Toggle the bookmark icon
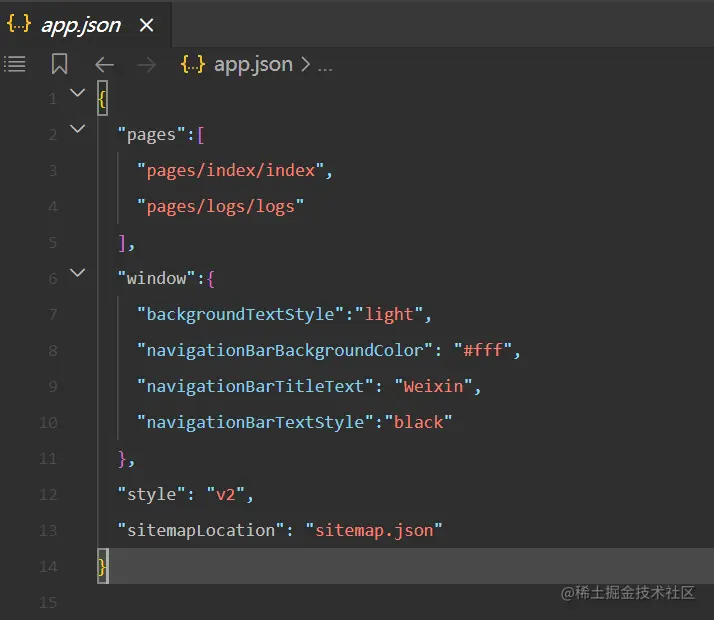The width and height of the screenshot is (714, 620). pos(59,64)
